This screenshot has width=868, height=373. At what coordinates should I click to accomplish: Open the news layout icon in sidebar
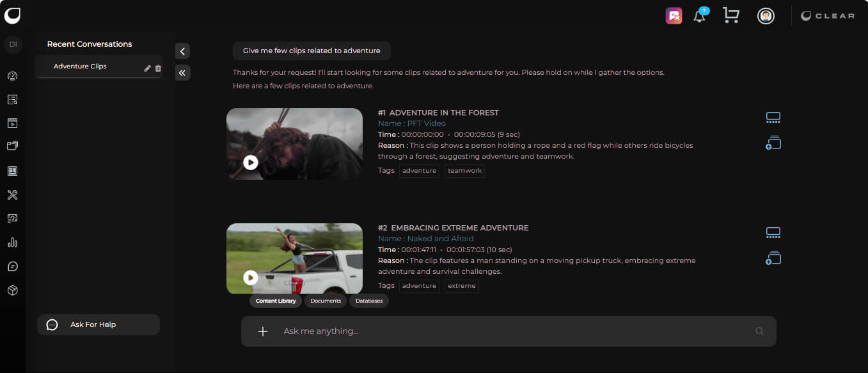tap(12, 171)
